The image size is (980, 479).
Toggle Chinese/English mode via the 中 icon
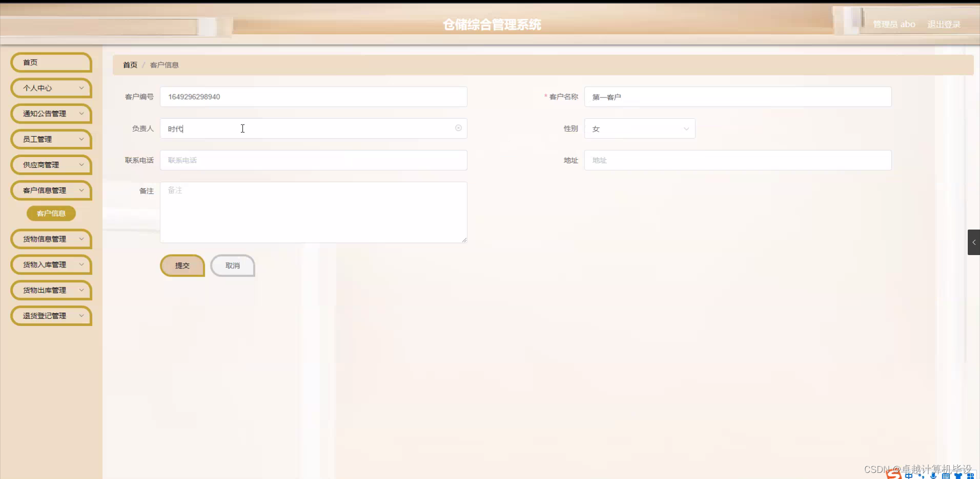(x=910, y=476)
